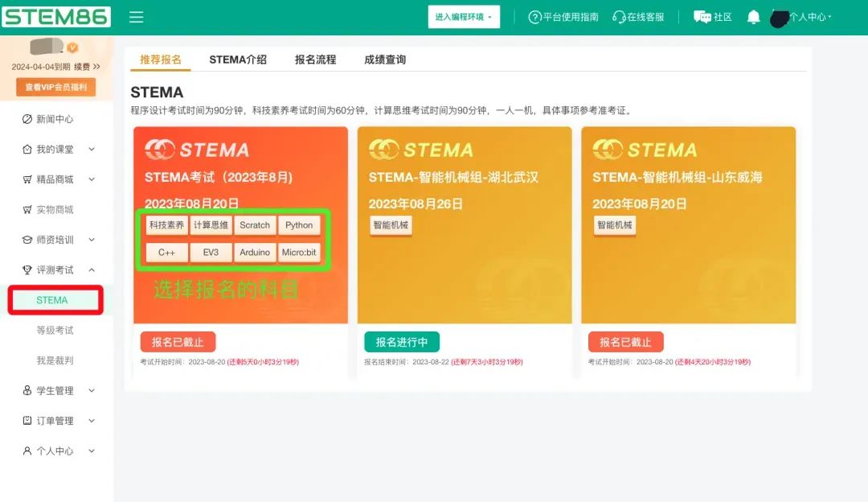This screenshot has height=502, width=868.
Task: Expand the 师资培训 chevron
Action: click(92, 240)
